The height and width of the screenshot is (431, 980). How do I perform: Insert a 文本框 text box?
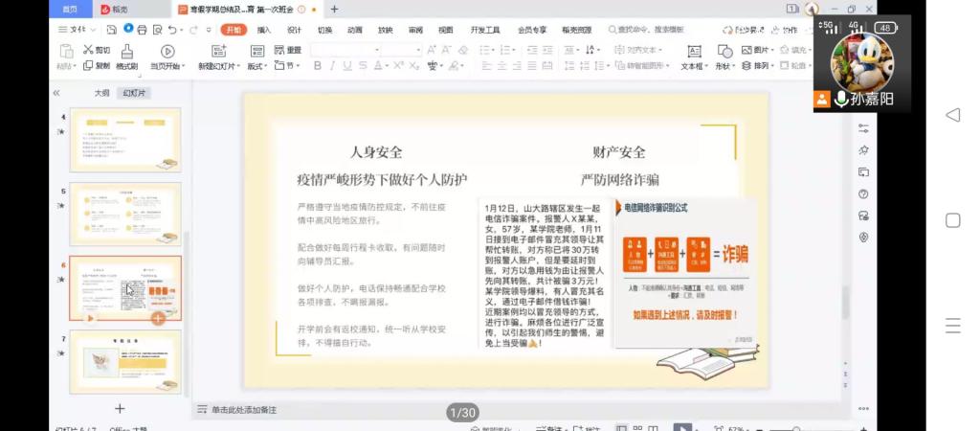click(692, 52)
